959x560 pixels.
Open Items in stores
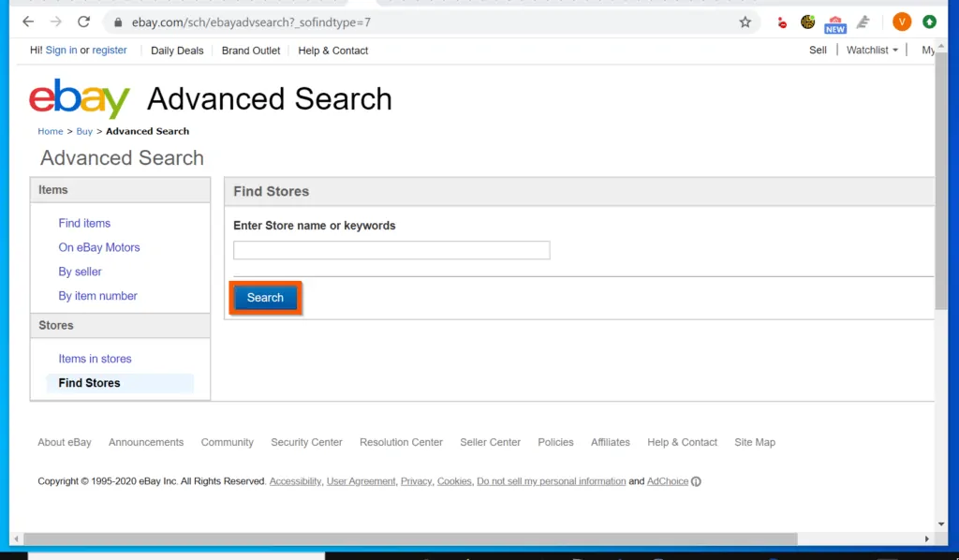coord(95,359)
